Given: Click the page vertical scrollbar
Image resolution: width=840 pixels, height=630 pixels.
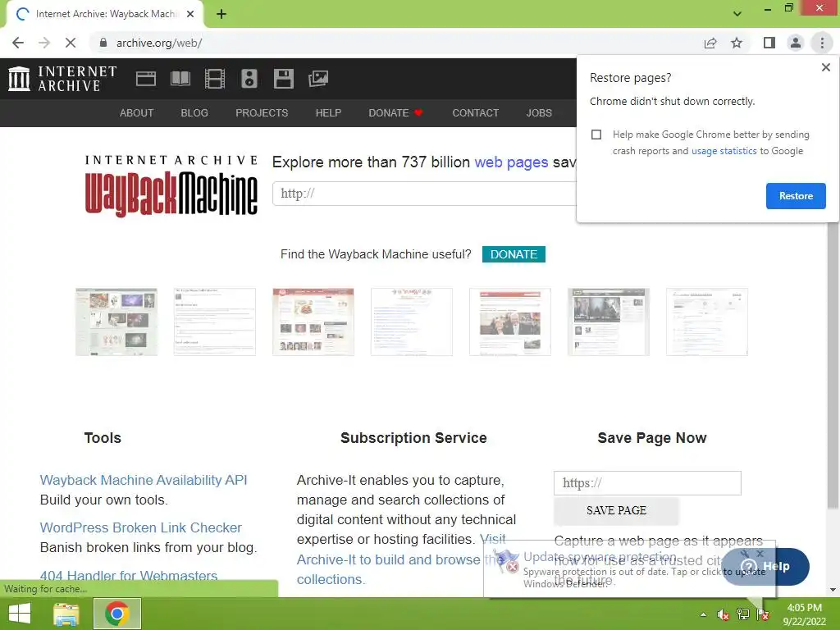Looking at the screenshot, I should 832,364.
